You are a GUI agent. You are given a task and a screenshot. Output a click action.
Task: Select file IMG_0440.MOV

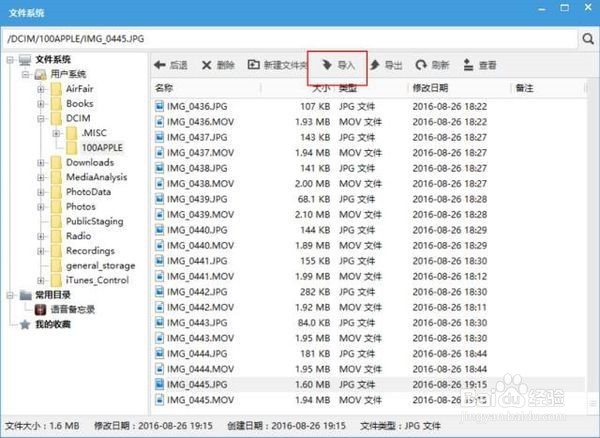(200, 246)
